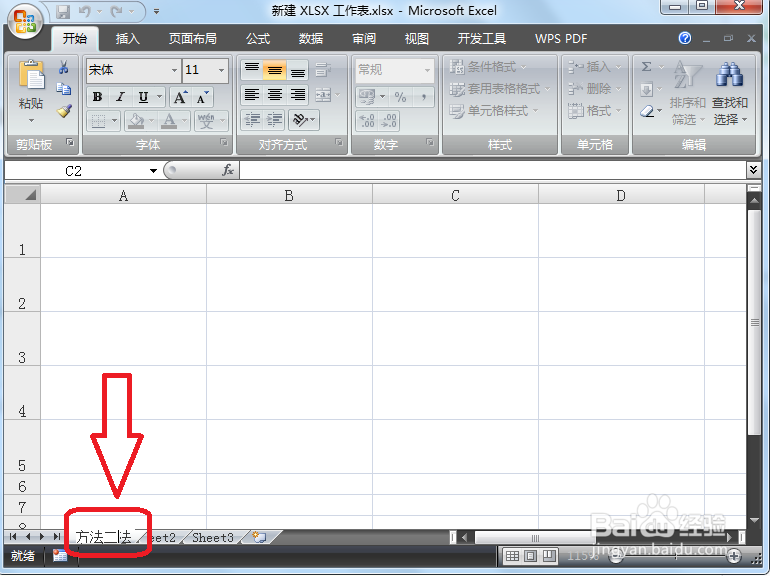770x576 pixels.
Task: Open the number format 常规 dropdown
Action: coord(427,70)
